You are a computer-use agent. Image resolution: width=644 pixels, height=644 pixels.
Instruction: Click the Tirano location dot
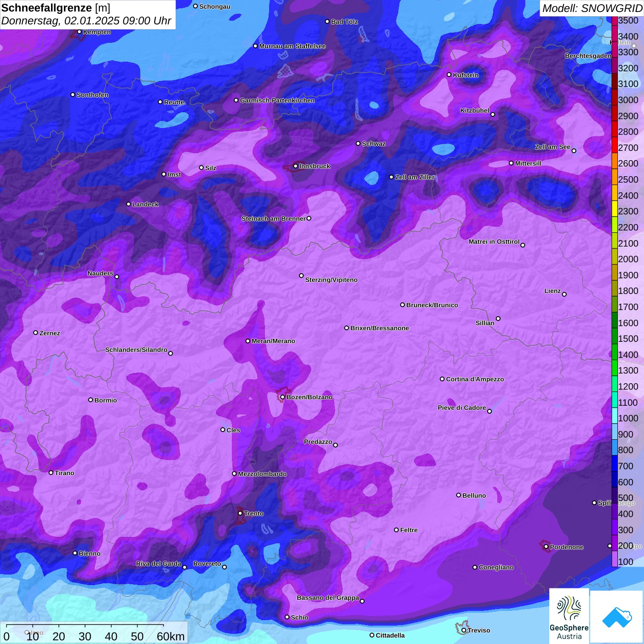pos(51,472)
